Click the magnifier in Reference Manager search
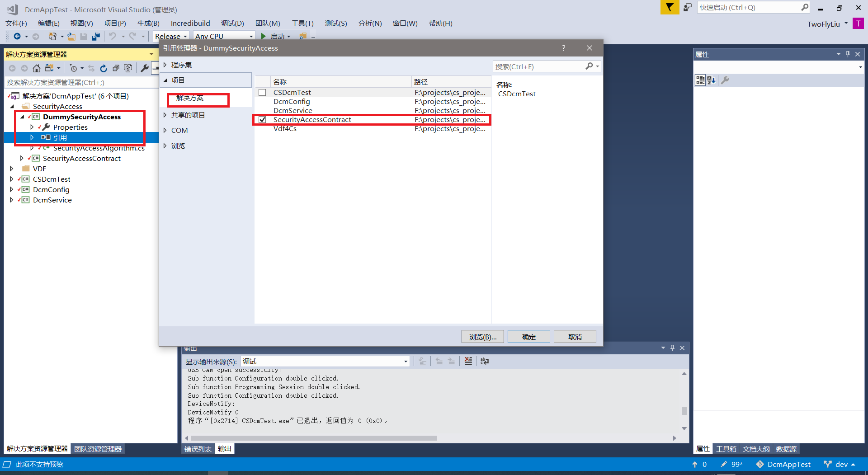868x475 pixels. click(589, 66)
